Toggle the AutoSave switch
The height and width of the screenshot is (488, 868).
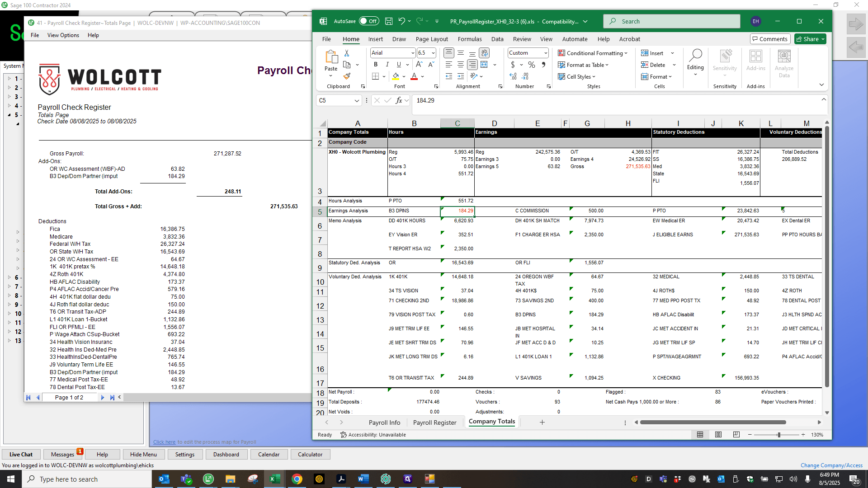[369, 21]
